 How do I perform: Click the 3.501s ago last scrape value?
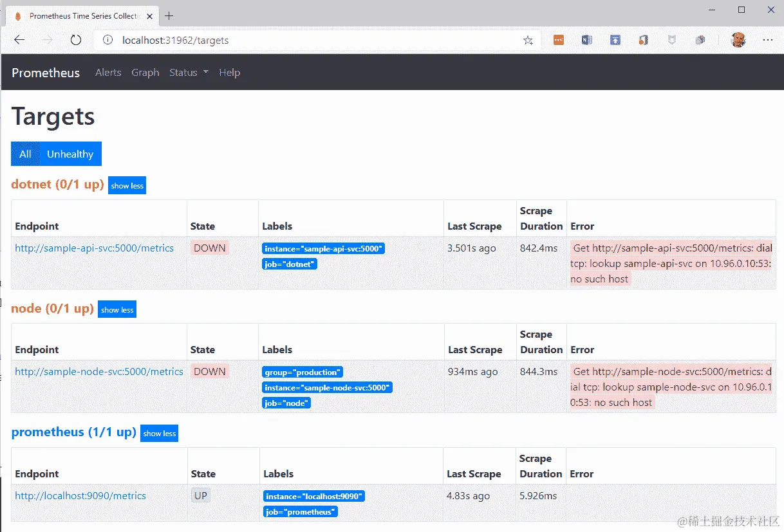[472, 248]
